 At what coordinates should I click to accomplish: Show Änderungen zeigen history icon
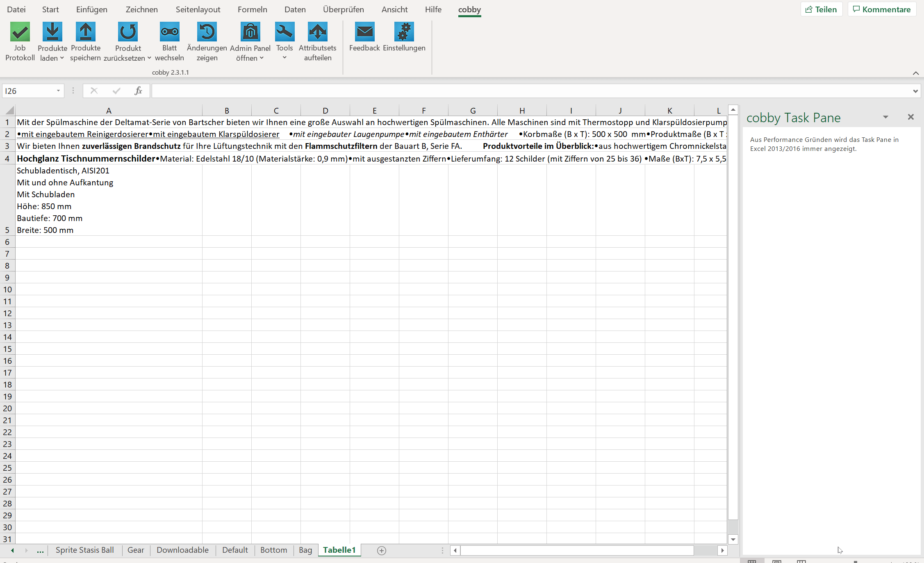(207, 32)
